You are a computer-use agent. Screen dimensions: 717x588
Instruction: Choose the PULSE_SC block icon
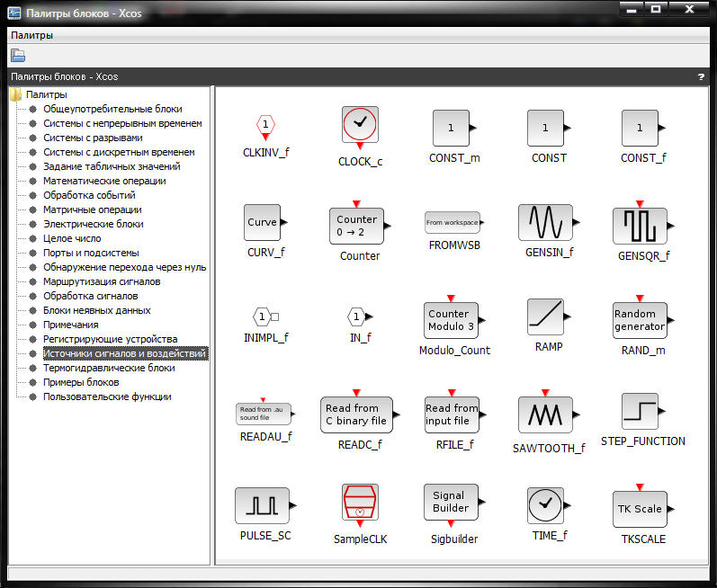point(262,506)
